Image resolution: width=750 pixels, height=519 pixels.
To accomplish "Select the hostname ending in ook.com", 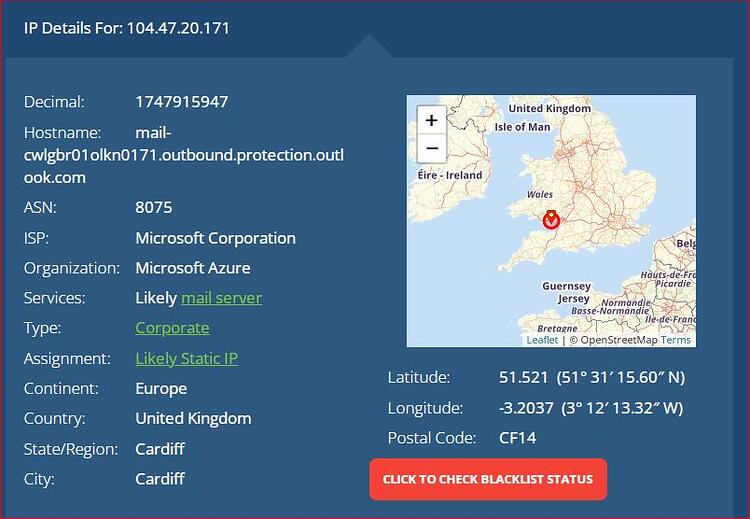I will point(184,155).
